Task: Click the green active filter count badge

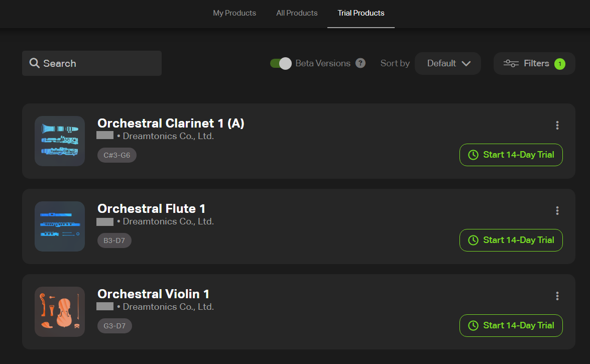Action: [560, 64]
